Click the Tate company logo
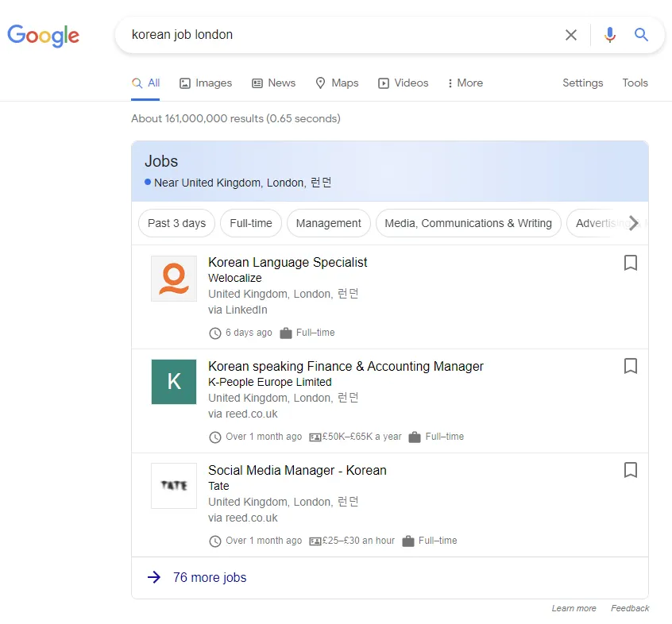This screenshot has height=624, width=672. pos(174,486)
